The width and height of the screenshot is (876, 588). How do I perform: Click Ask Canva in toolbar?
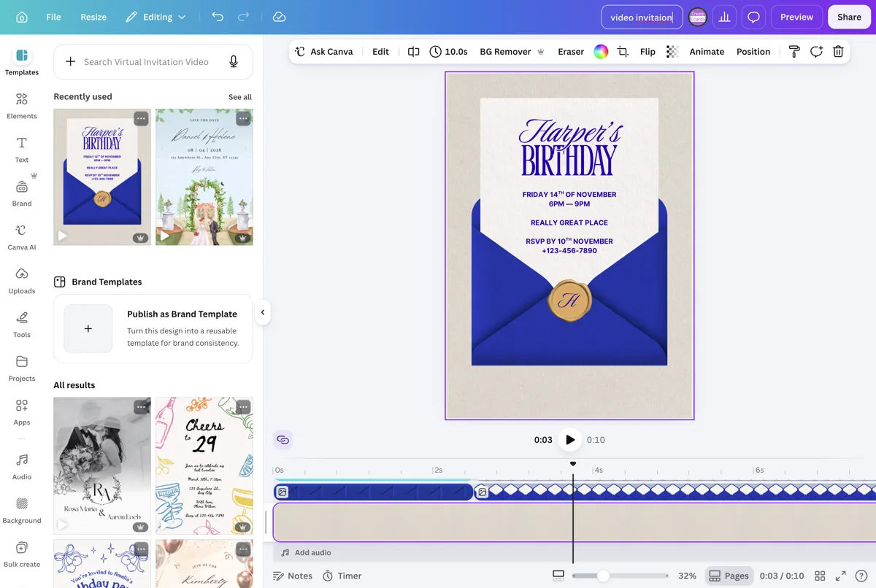[x=323, y=52]
